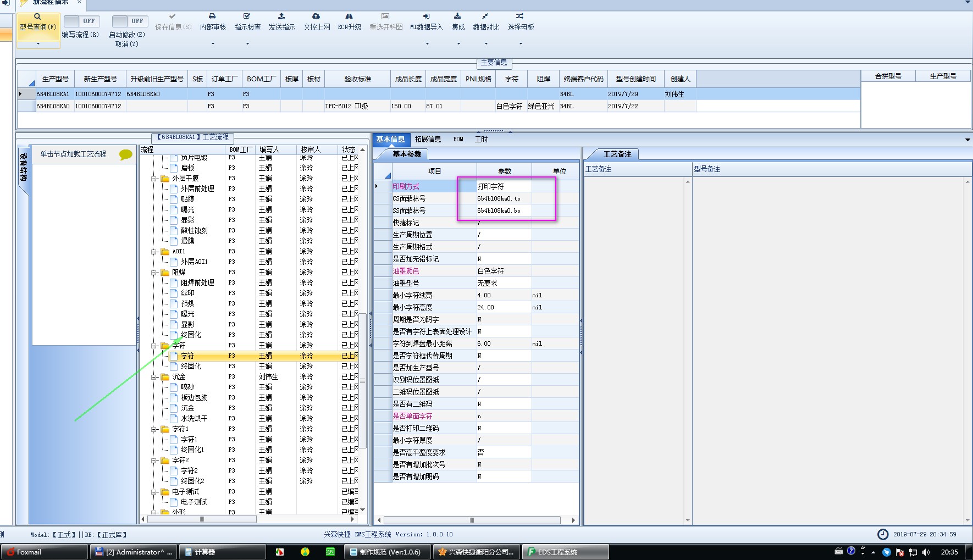The image size is (973, 560).
Task: Click the parameters grid horizontal scrollbar
Action: [472, 520]
